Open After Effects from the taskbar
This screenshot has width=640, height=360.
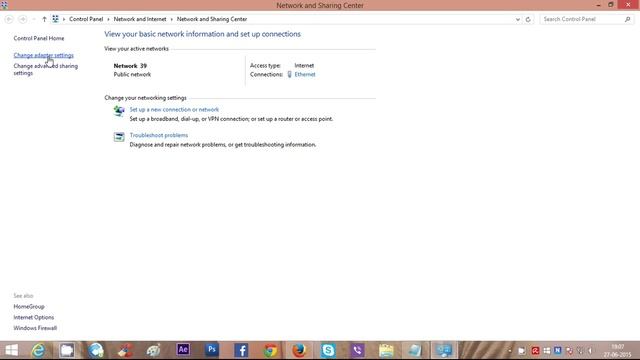[x=183, y=349]
